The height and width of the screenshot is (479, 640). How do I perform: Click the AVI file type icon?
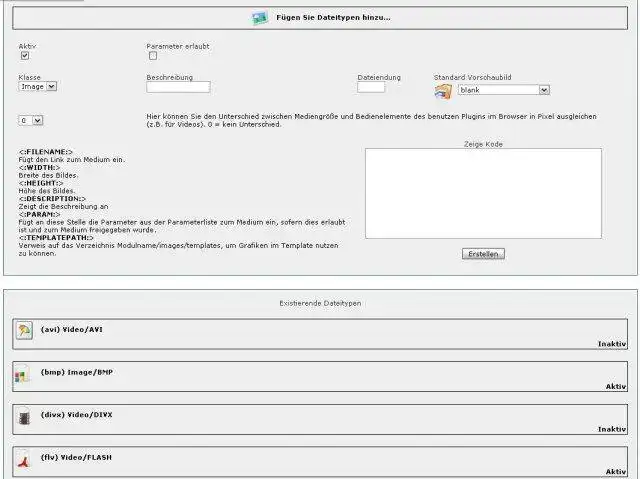point(24,330)
